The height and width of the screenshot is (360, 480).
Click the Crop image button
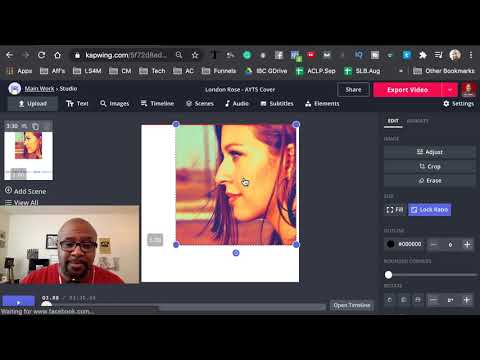point(430,166)
